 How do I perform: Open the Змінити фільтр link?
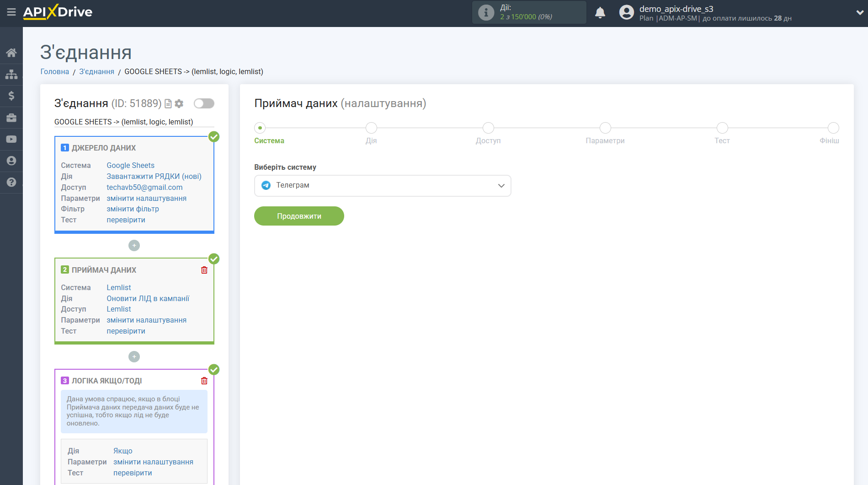tap(133, 209)
